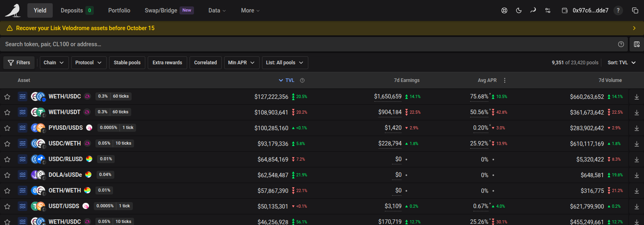This screenshot has height=225, width=644.
Task: Click the deposit arrow for the WETH/USDT row
Action: click(x=637, y=112)
